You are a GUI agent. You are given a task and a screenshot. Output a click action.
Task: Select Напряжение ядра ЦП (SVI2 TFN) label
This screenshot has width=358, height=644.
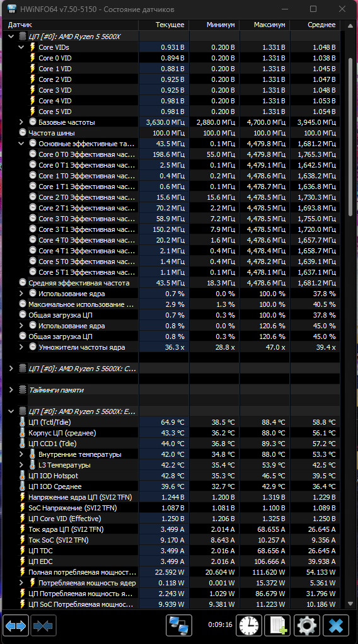80,497
